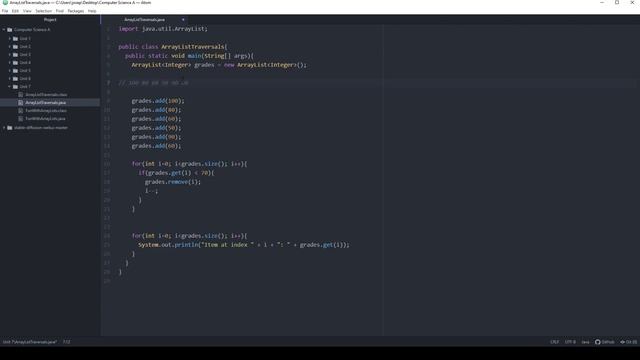Select the Unit 5 folder label
This screenshot has height=360, width=640.
(25, 71)
